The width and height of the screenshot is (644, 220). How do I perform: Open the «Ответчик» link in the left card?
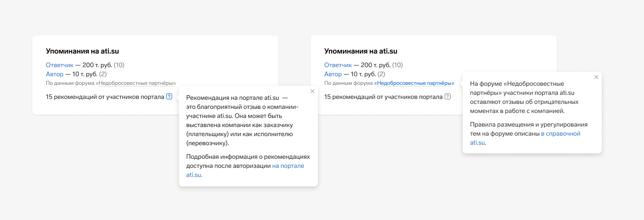(59, 65)
